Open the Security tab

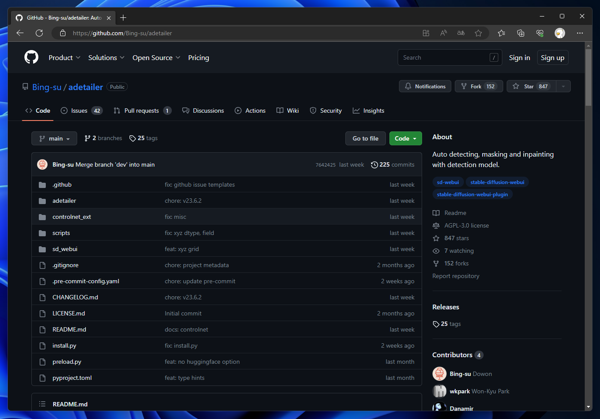[326, 111]
